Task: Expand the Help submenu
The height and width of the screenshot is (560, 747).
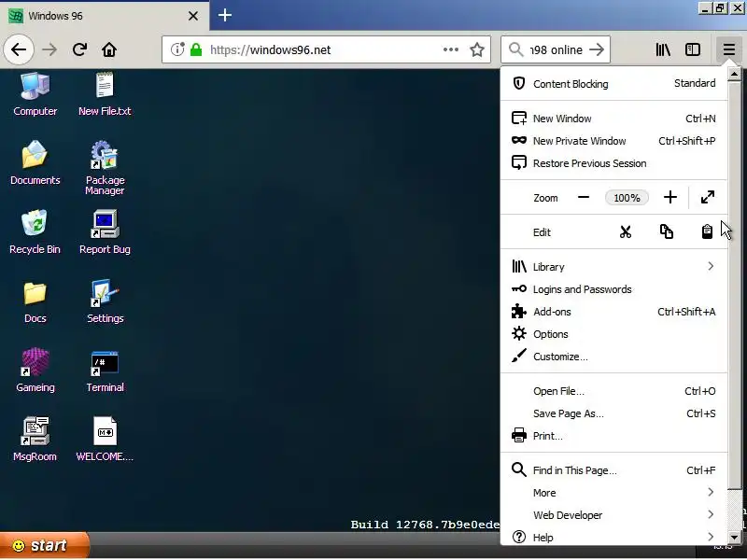Action: coord(613,538)
